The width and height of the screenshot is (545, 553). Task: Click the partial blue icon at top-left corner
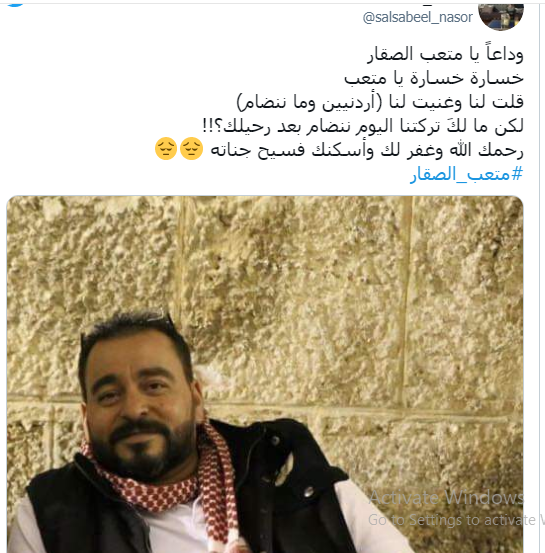pos(15,5)
